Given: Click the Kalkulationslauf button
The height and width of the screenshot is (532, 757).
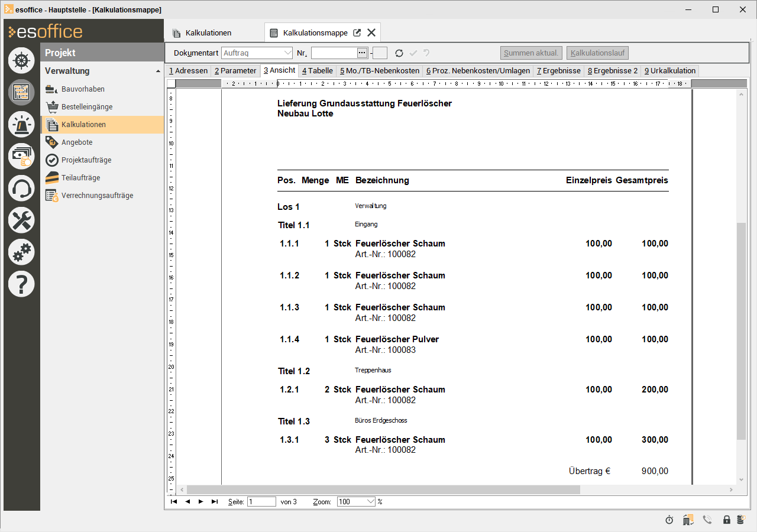Looking at the screenshot, I should point(597,53).
